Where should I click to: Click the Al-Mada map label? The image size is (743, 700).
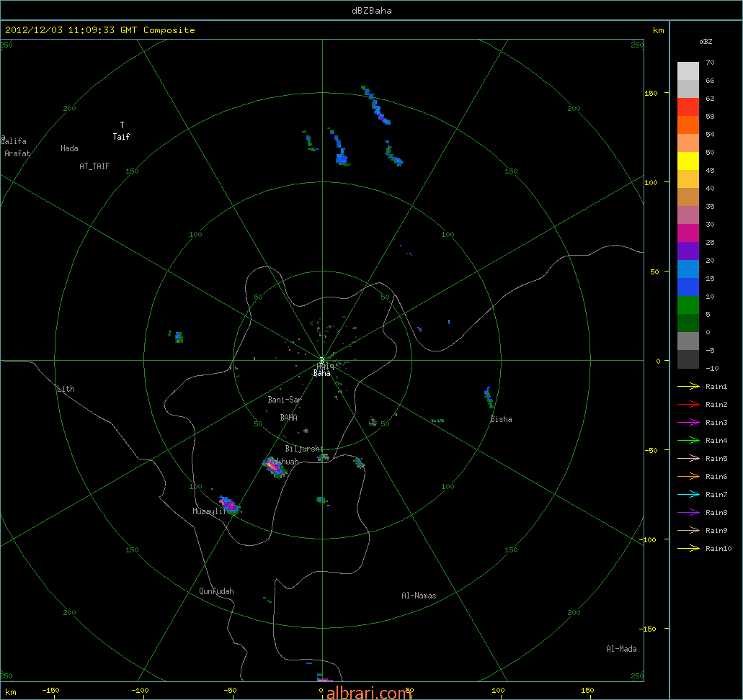click(621, 649)
